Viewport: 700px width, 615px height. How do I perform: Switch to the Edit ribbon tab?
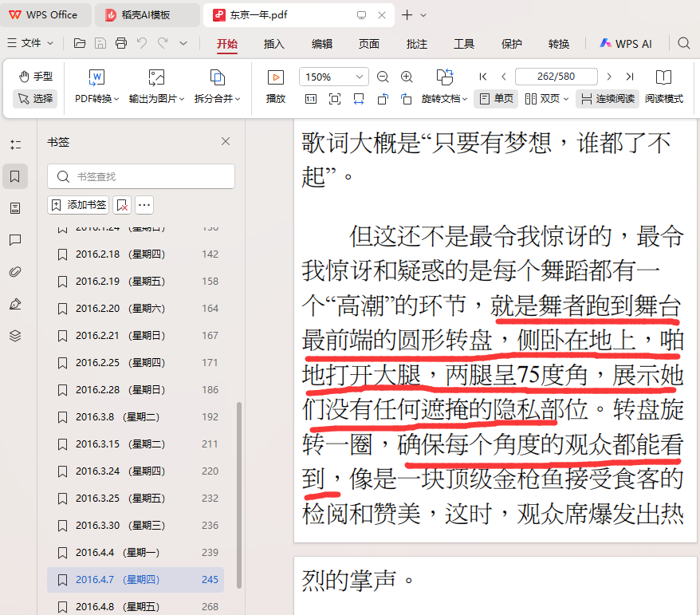tap(321, 44)
